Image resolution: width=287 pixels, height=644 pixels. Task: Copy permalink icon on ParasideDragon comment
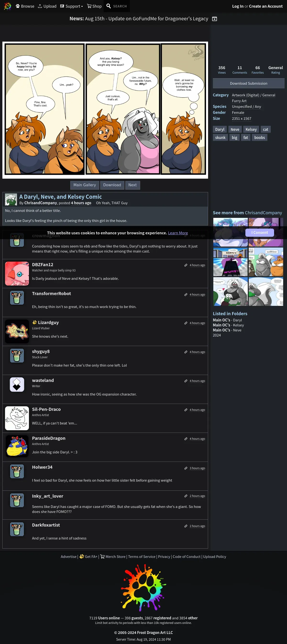(x=186, y=439)
